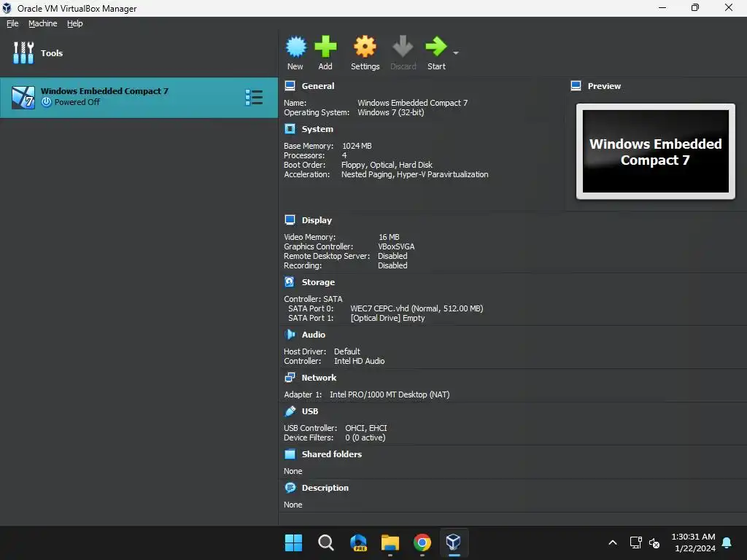Screen dimensions: 747x560
Task: Click the muted volume tray icon
Action: (x=654, y=542)
